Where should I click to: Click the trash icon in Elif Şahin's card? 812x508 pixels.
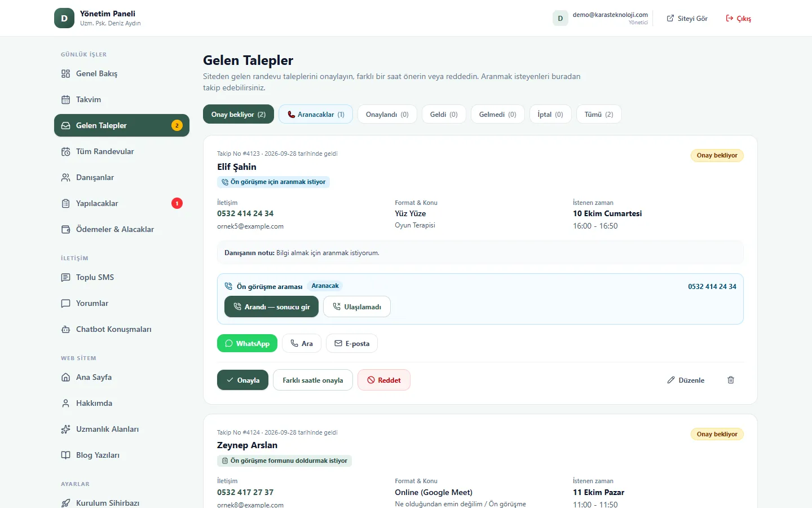pos(731,380)
